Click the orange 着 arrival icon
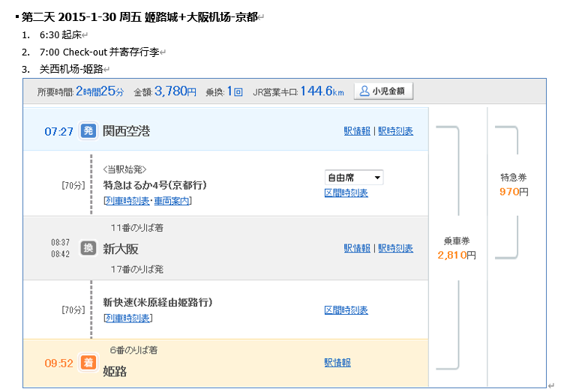 [x=88, y=363]
